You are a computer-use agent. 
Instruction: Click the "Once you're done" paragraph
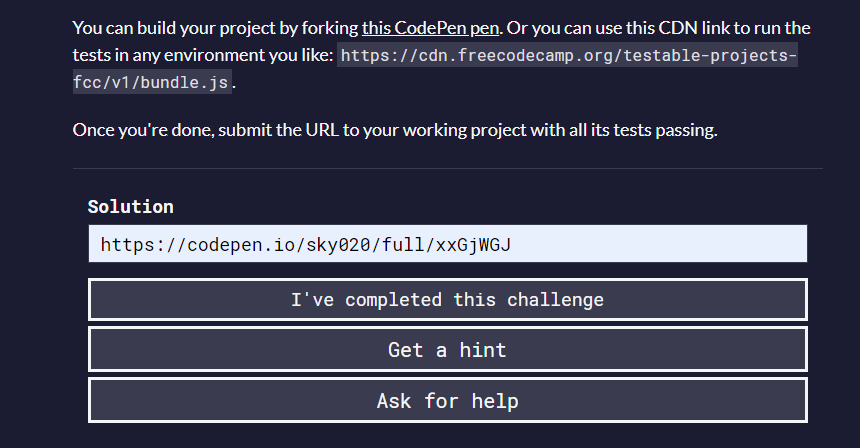pyautogui.click(x=395, y=130)
